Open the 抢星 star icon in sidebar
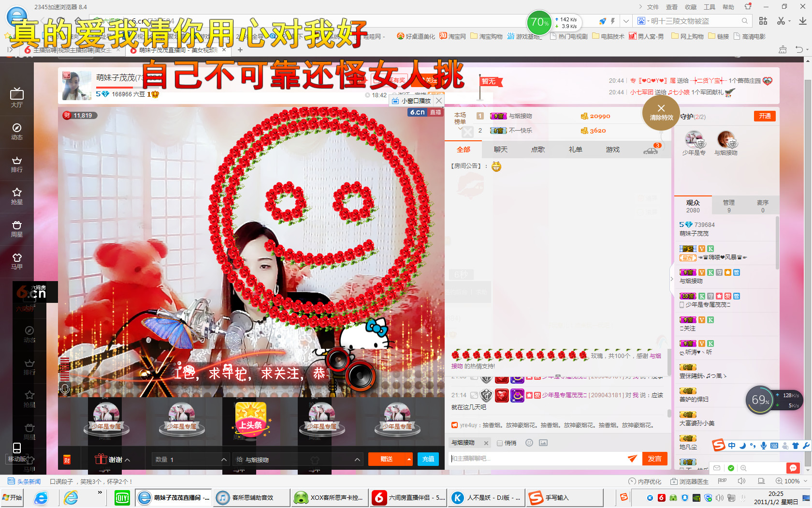 (17, 196)
